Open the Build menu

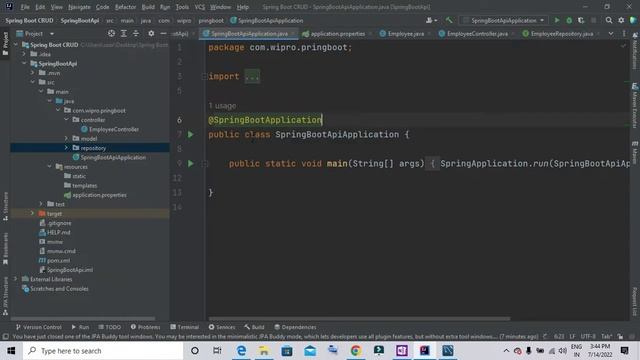tap(148, 7)
